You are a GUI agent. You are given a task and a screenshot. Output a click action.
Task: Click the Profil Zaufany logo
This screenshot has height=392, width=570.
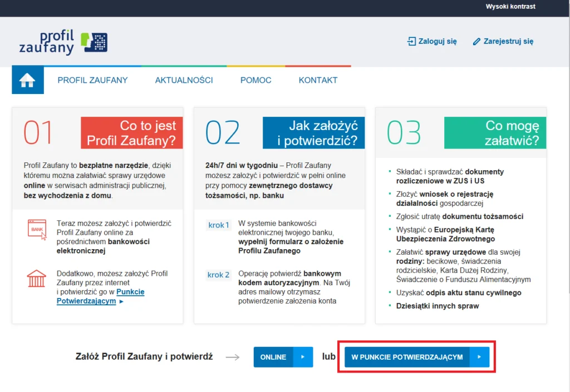(63, 42)
